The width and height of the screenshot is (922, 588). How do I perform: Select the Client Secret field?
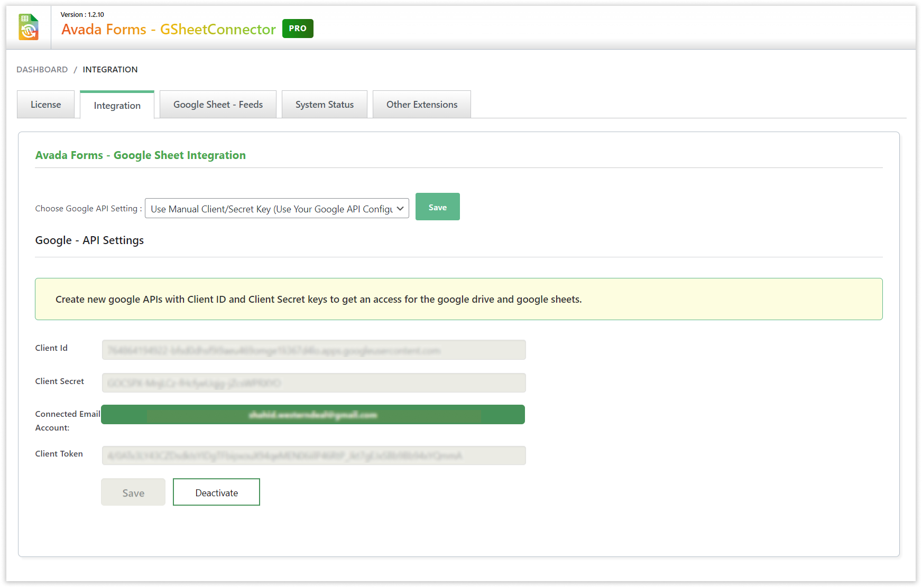(x=314, y=382)
